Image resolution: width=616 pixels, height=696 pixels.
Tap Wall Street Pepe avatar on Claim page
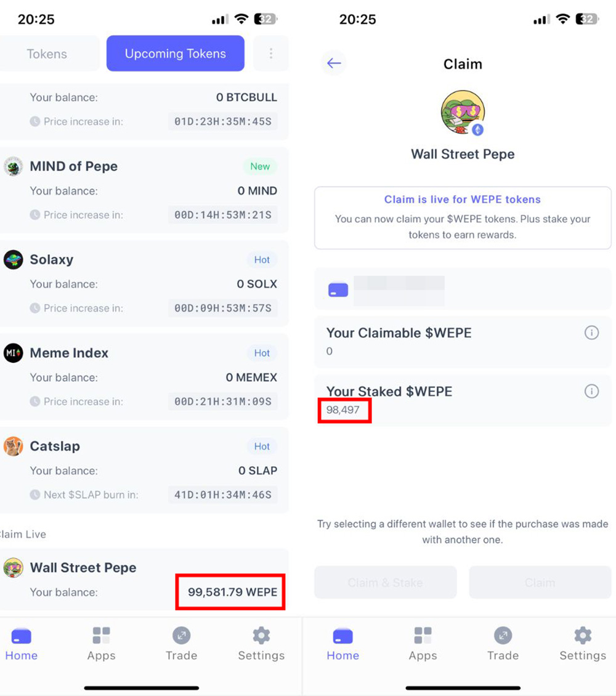click(x=463, y=112)
